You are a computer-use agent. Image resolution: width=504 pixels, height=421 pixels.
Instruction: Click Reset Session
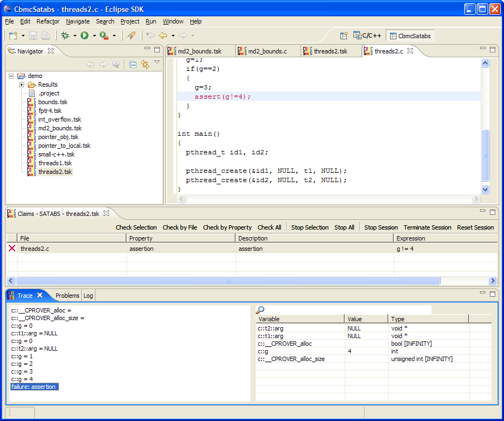click(476, 227)
